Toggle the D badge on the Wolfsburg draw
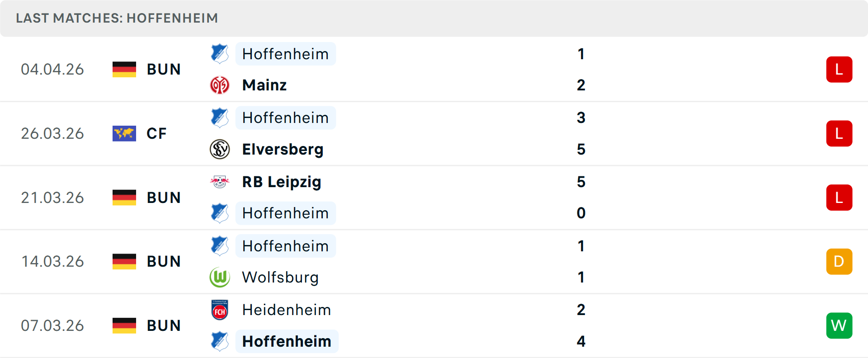Screen dimensions: 868x358 pos(839,261)
